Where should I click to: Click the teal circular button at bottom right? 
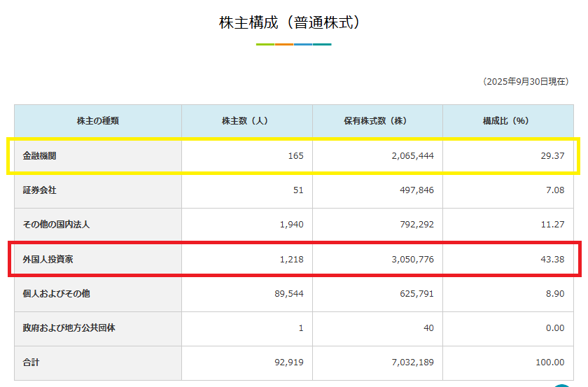tap(562, 384)
